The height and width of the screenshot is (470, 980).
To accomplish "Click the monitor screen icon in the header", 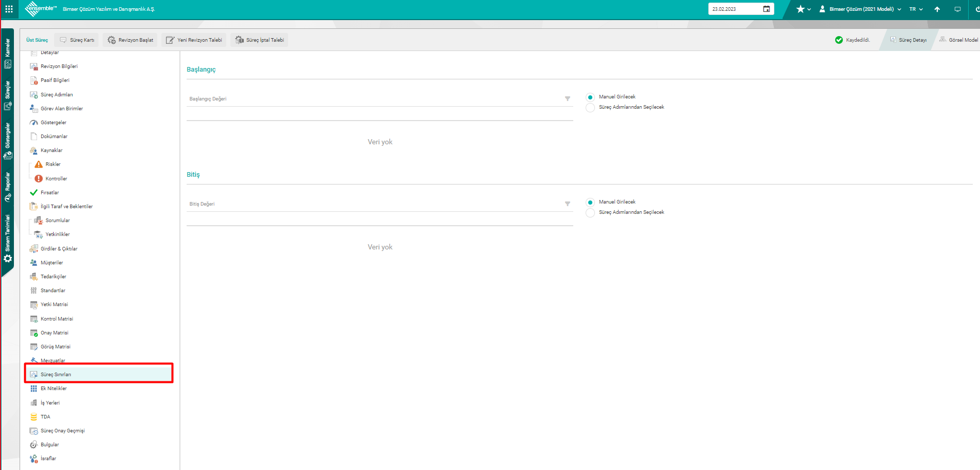I will coord(957,9).
